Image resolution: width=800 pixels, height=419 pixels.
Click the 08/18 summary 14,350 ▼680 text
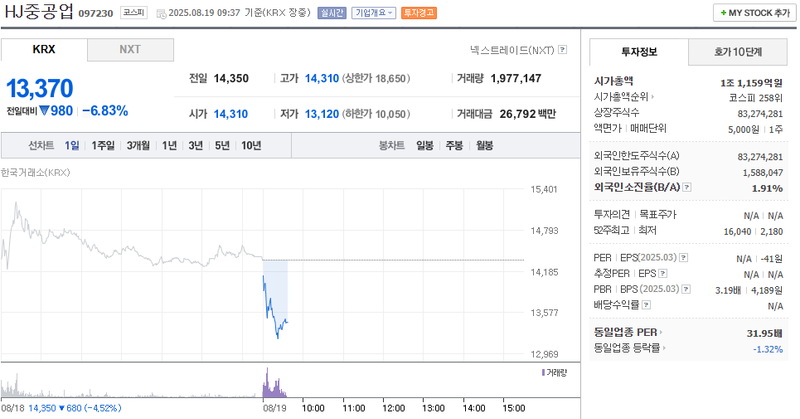pos(74,408)
